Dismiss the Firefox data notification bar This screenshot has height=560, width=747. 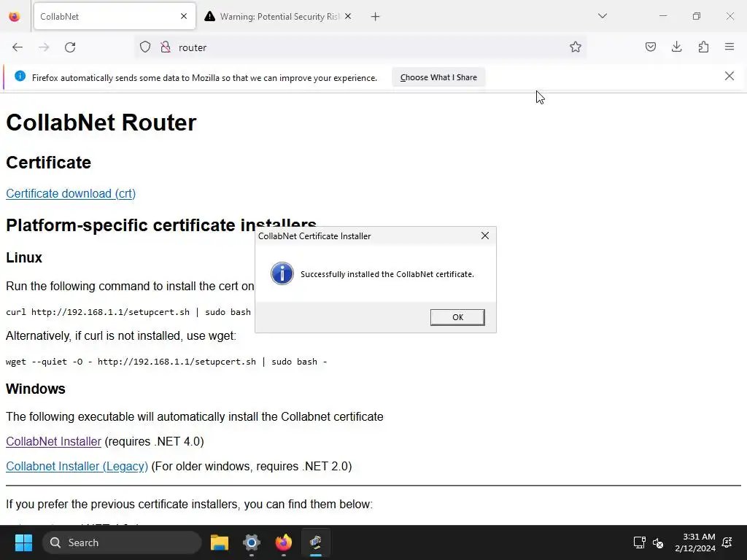(x=729, y=76)
